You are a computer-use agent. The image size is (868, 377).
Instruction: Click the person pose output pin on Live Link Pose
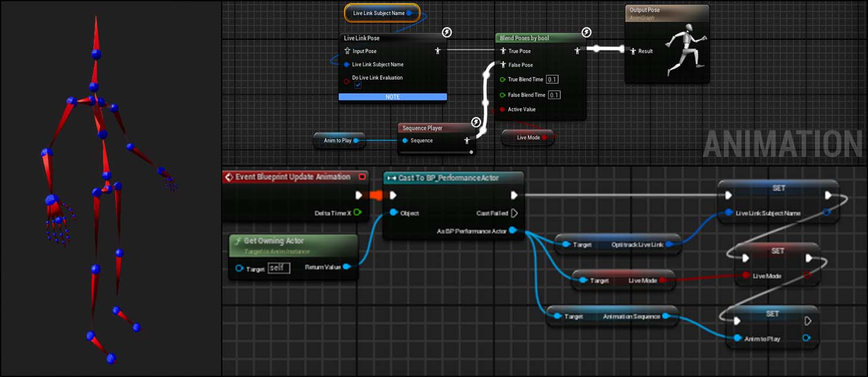click(438, 50)
